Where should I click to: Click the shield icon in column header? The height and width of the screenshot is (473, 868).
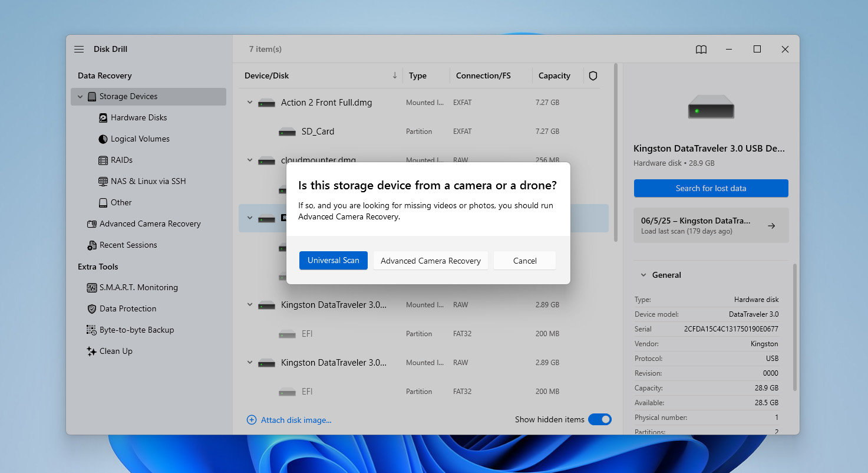tap(593, 75)
